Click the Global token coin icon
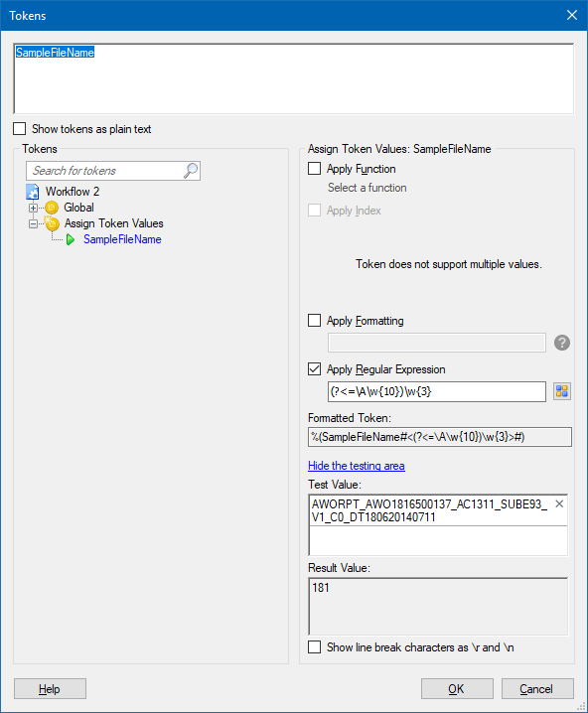The image size is (588, 713). [x=52, y=208]
